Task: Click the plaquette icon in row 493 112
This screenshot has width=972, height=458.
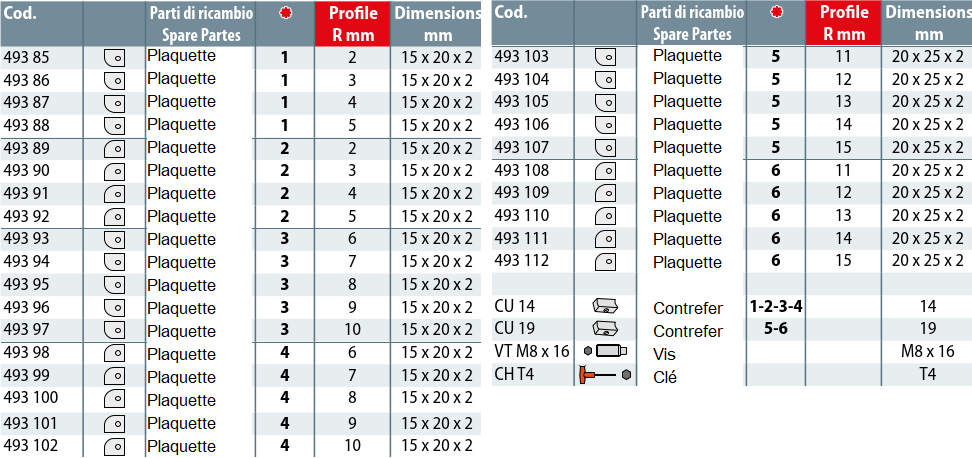Action: coord(605,262)
